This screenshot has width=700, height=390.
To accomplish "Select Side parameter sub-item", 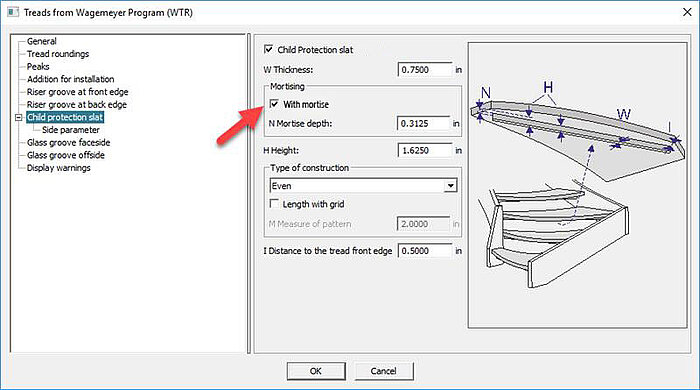I will coord(71,130).
